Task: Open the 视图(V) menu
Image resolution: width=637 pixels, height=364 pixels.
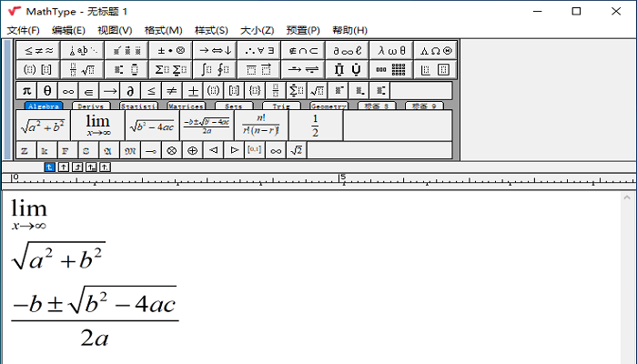Action: 115,30
